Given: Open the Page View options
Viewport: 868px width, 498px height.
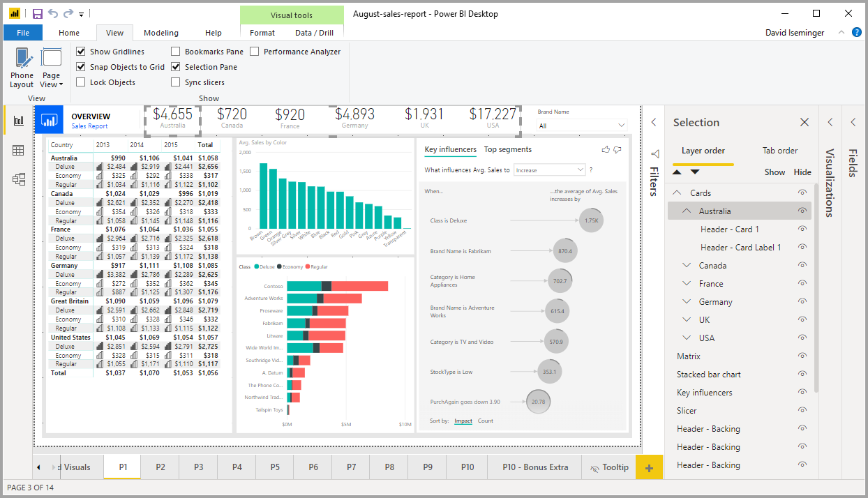Looking at the screenshot, I should (x=51, y=68).
